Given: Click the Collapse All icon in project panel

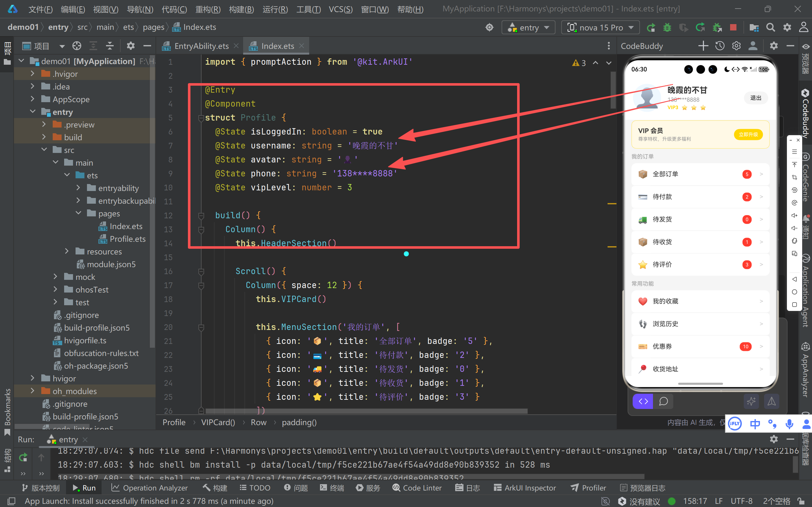Looking at the screenshot, I should tap(110, 46).
